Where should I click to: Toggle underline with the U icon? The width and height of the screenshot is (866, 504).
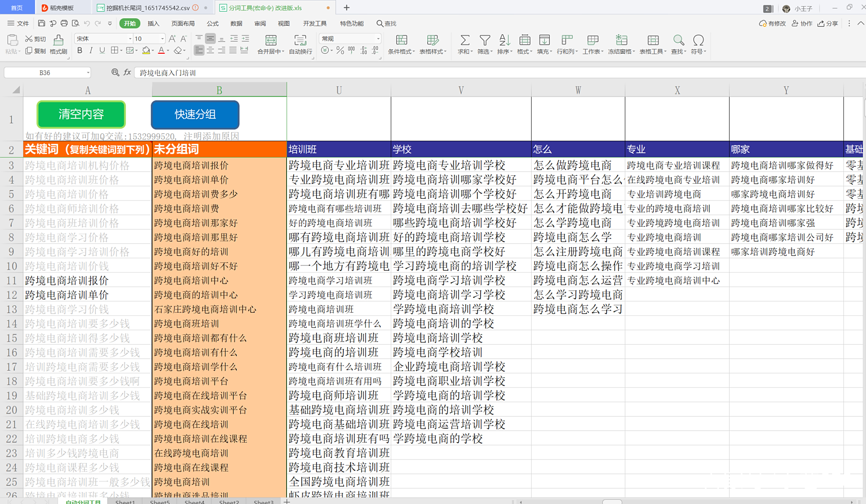[x=102, y=51]
